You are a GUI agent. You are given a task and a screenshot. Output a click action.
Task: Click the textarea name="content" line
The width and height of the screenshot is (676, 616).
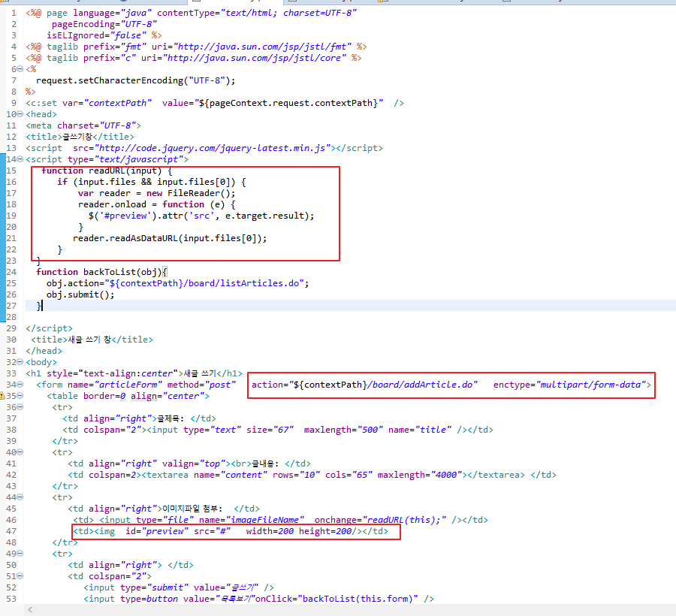pyautogui.click(x=312, y=475)
